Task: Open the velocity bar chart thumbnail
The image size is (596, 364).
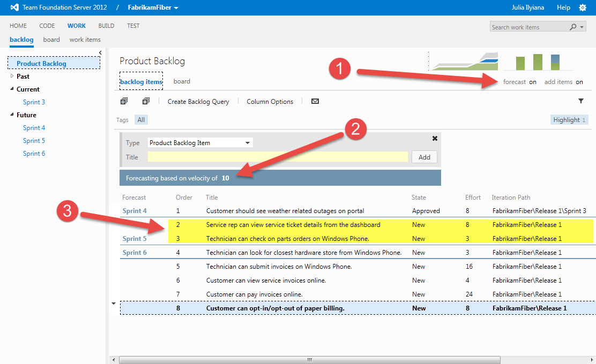Action: coord(538,62)
